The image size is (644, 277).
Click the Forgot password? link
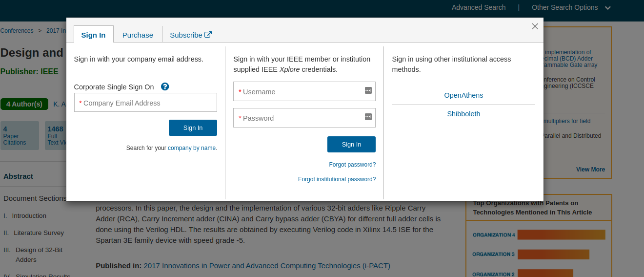352,165
